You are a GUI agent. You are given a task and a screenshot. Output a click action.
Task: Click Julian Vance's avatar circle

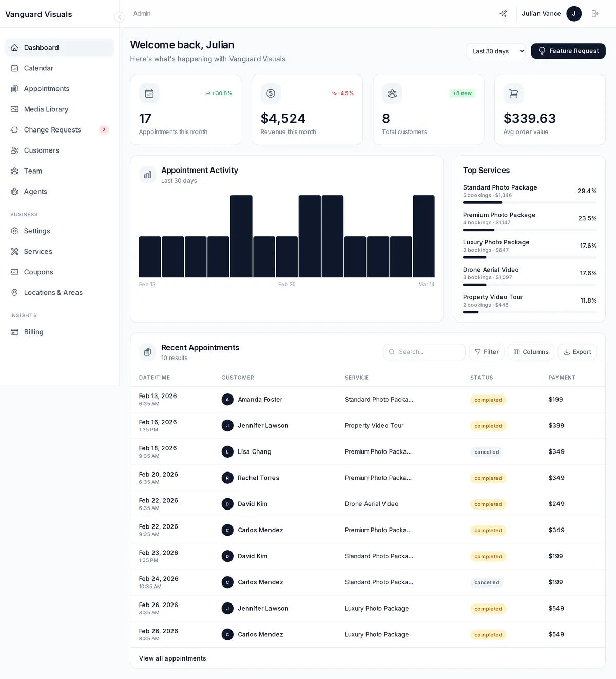(x=574, y=14)
